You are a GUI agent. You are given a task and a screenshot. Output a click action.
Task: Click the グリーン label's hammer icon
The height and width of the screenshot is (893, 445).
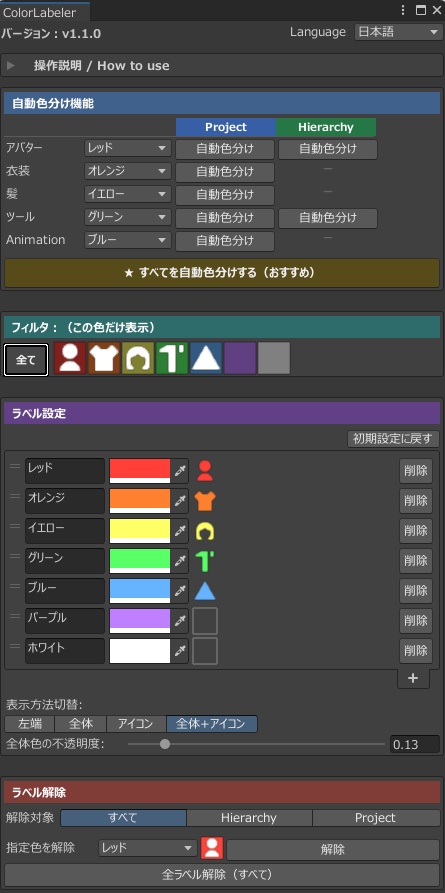click(x=205, y=562)
